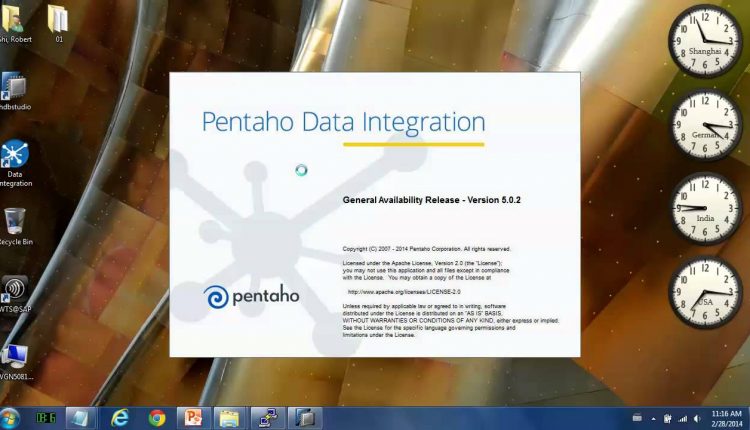Launch Google Chrome from the taskbar

tap(157, 419)
